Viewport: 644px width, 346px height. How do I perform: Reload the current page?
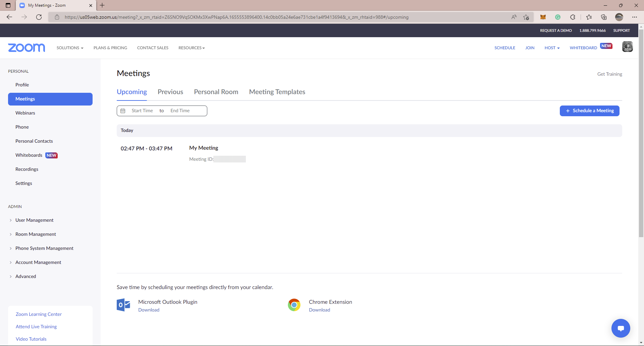39,17
